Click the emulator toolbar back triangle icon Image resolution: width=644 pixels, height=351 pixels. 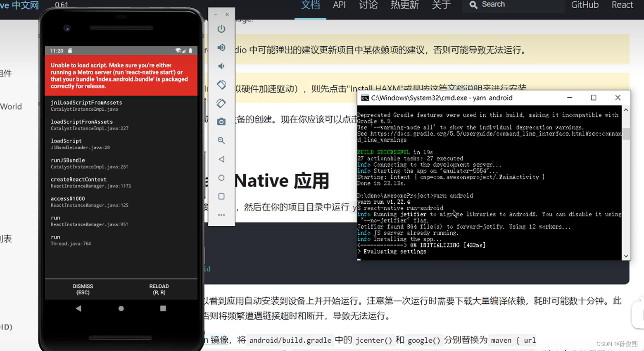[221, 159]
